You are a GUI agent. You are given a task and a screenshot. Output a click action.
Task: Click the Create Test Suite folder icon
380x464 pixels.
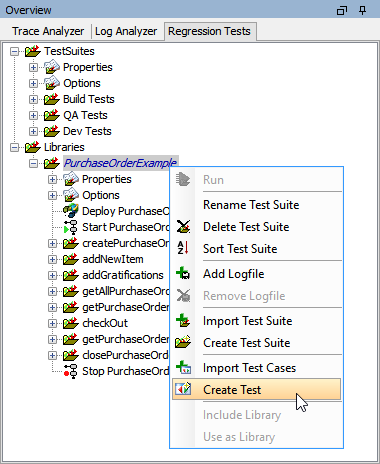pos(183,342)
